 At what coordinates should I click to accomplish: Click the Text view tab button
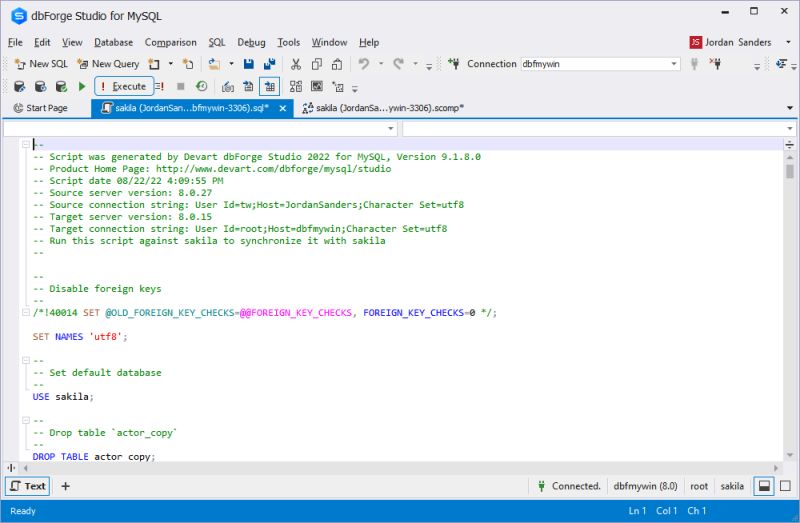point(28,486)
